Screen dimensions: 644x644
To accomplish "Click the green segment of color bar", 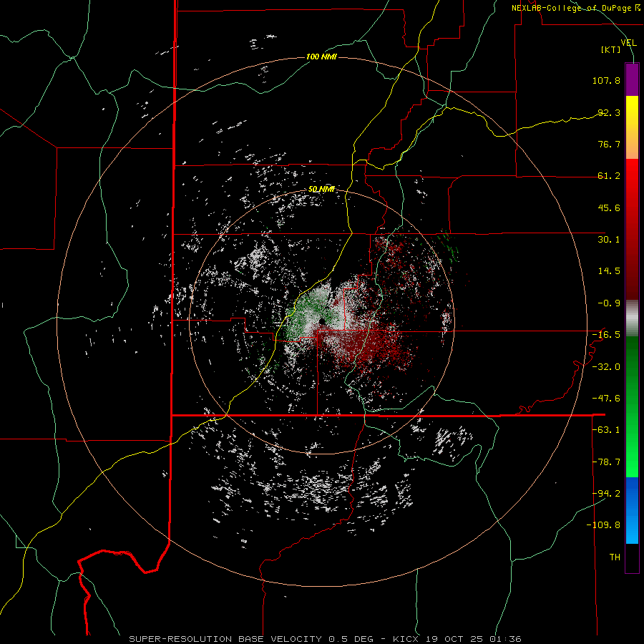I will 632,406.
